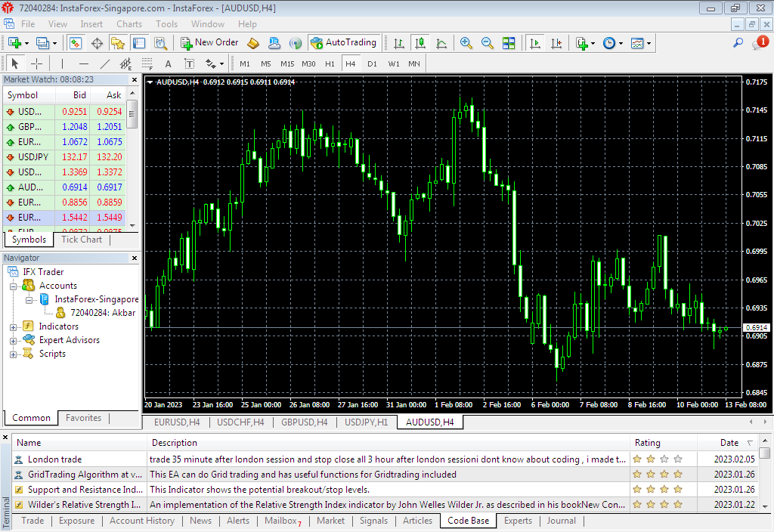This screenshot has width=774, height=532.
Task: Select the M15 timeframe button
Action: coord(287,63)
